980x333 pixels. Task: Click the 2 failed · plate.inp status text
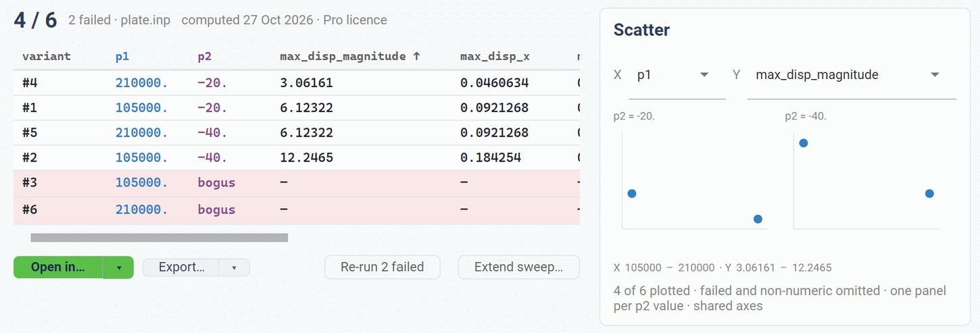click(x=119, y=20)
